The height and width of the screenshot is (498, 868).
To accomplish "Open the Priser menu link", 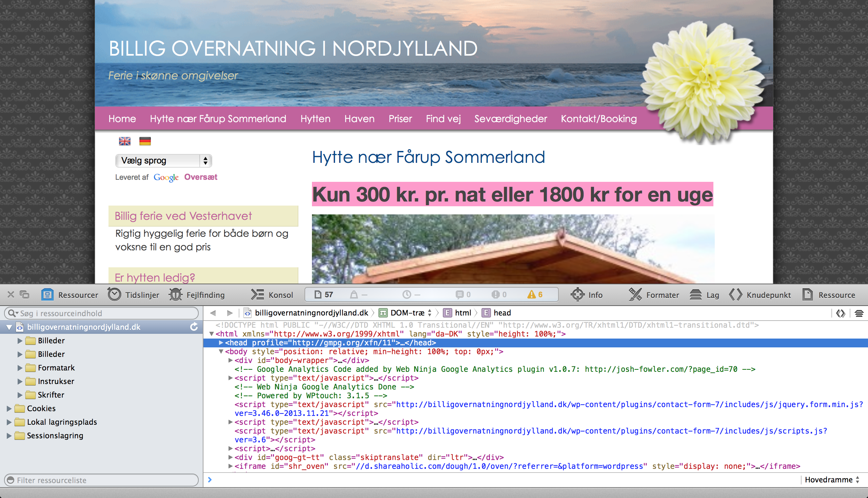I will tap(400, 119).
